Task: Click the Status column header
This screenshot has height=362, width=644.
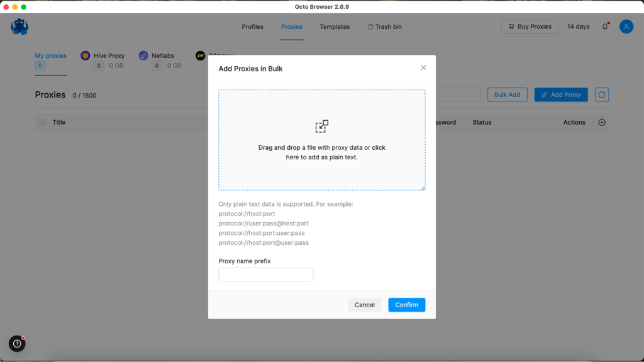Action: [482, 122]
